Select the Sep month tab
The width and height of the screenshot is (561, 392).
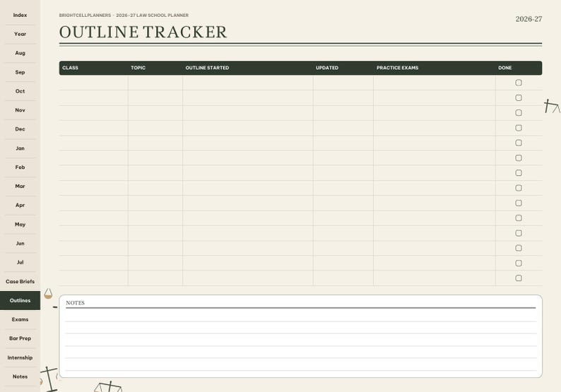[20, 72]
